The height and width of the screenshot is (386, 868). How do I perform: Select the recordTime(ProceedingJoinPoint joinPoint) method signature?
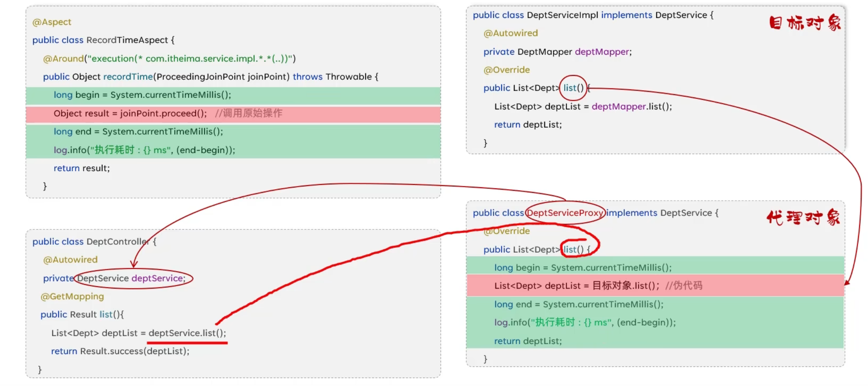pyautogui.click(x=211, y=77)
